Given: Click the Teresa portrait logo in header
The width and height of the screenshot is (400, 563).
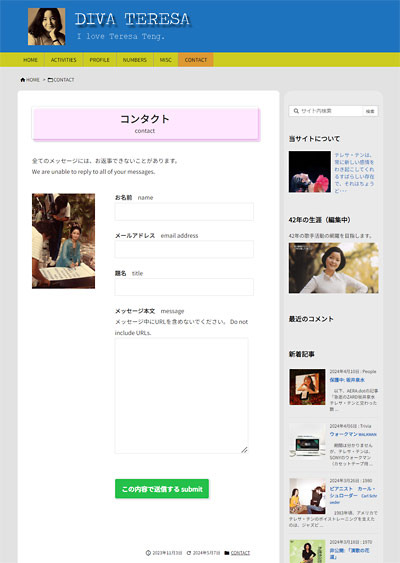Looking at the screenshot, I should 47,27.
